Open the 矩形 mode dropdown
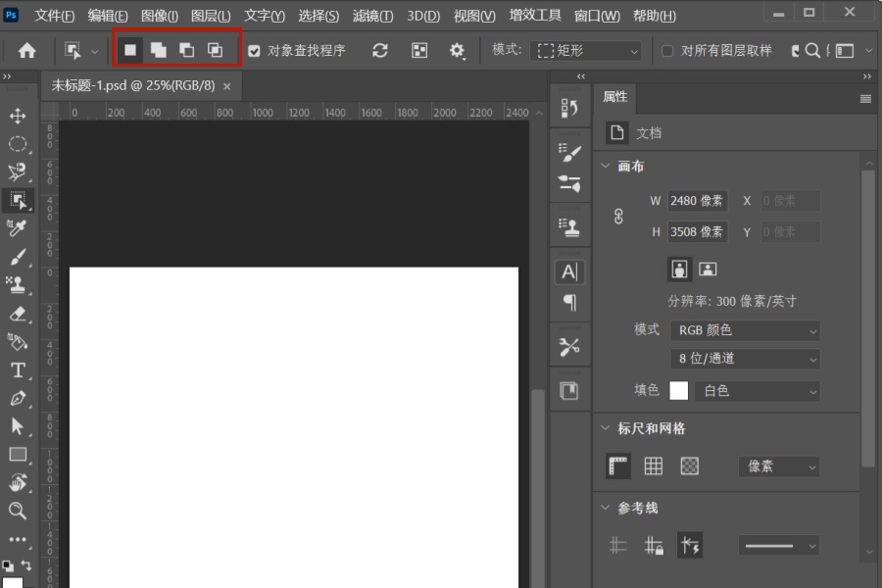Viewport: 882px width, 588px height. pyautogui.click(x=586, y=51)
